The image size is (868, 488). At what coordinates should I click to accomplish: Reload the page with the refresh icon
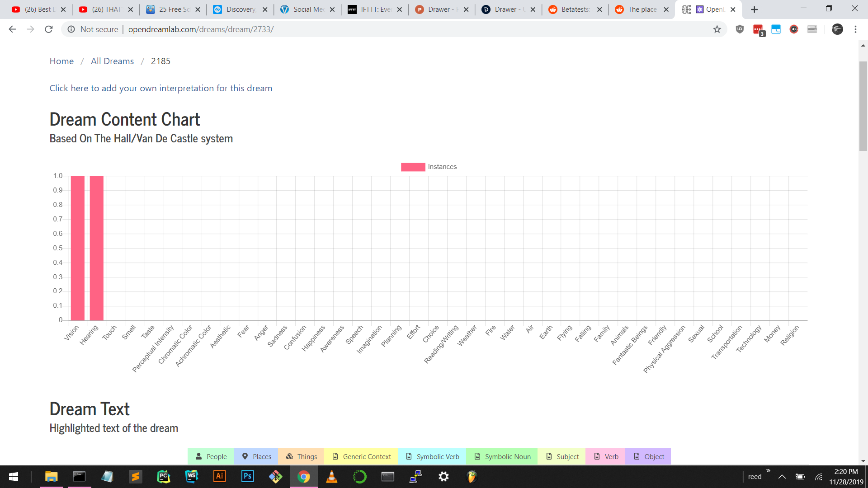[x=49, y=29]
